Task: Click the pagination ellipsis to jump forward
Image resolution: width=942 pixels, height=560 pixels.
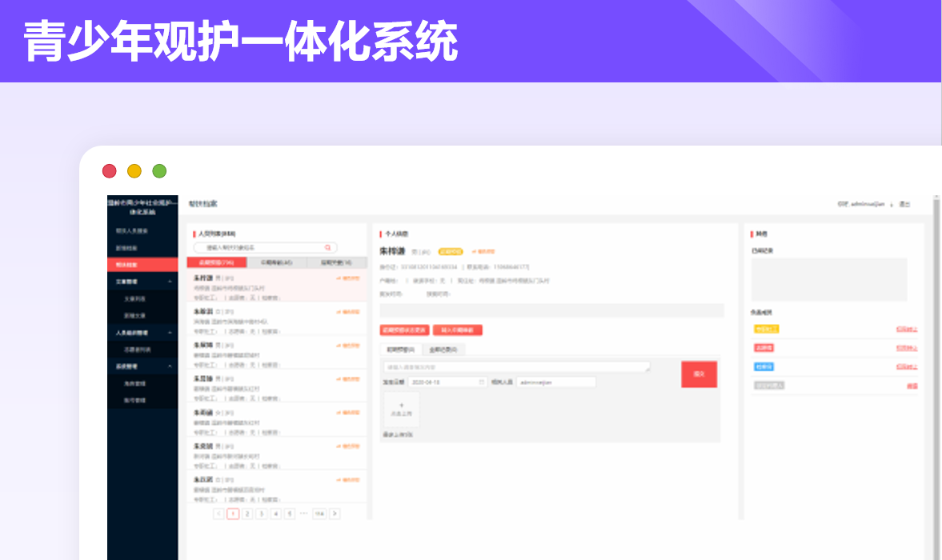Action: (304, 513)
